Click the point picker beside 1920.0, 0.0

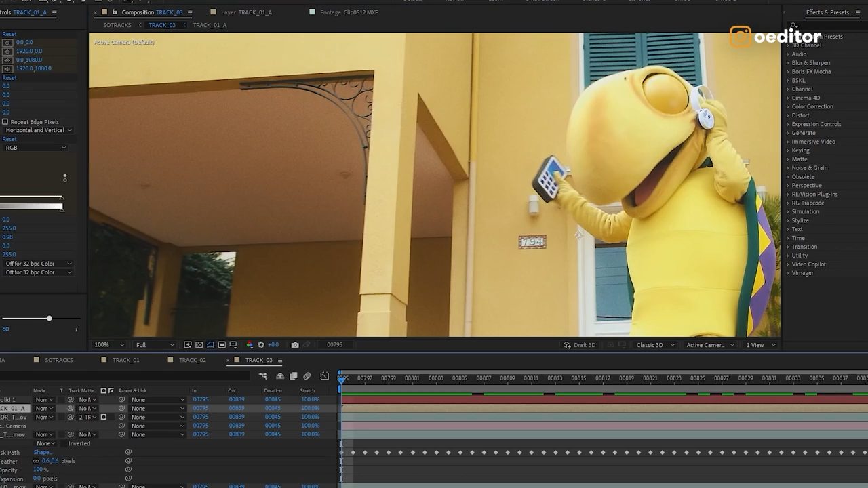click(7, 51)
